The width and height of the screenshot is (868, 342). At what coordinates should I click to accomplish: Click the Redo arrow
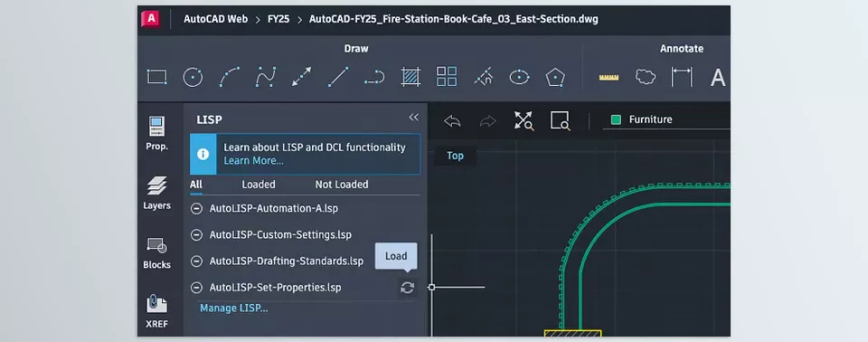coord(487,121)
